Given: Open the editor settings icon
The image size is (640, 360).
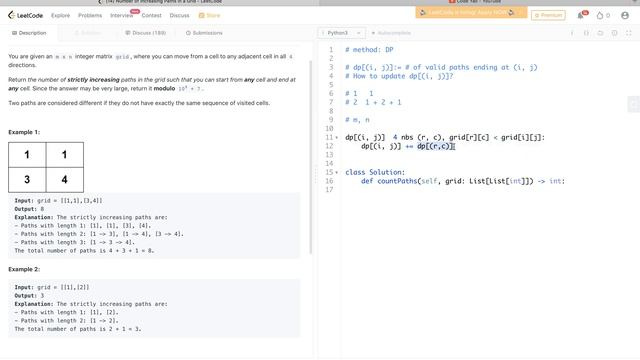Looking at the screenshot, I should point(614,33).
